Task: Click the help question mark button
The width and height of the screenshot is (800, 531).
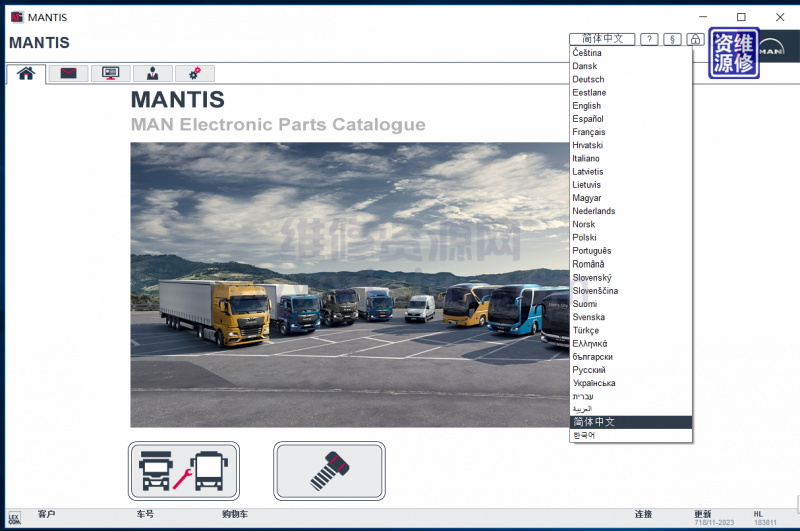Action: 649,39
